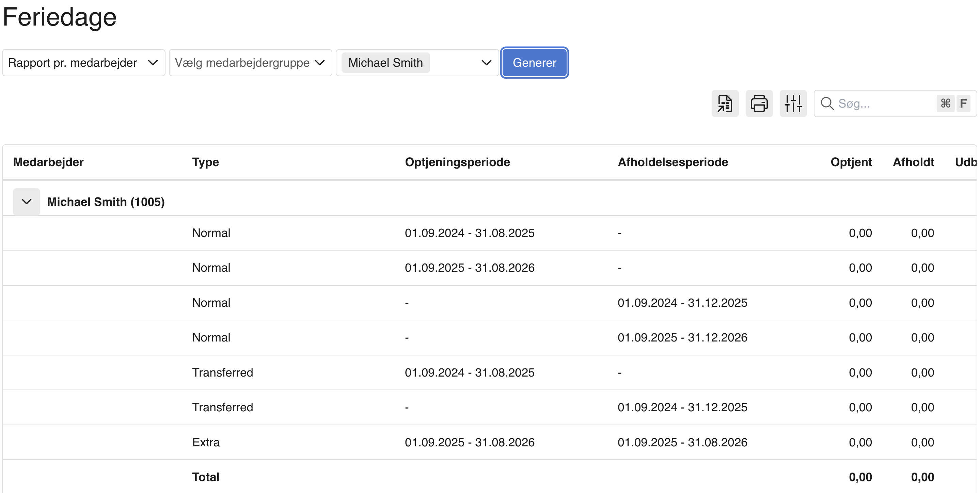This screenshot has height=493, width=980.
Task: Focus the Søg search field
Action: [883, 104]
